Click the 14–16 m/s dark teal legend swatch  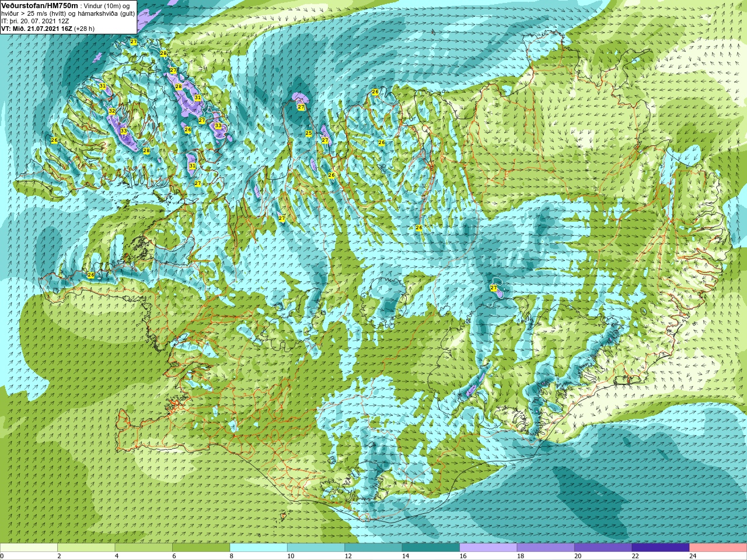(431, 548)
